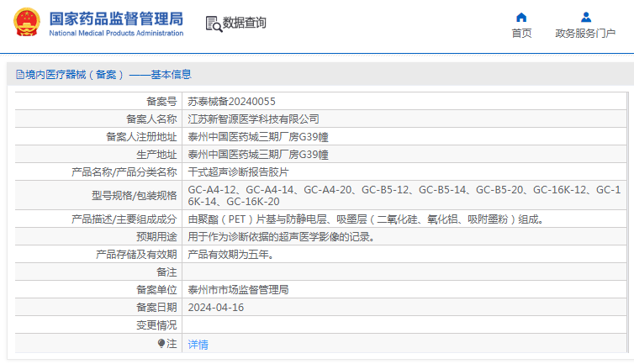Click the 产品名称/产品分类名称 label
Viewport: 634px width, 364px height.
124,172
